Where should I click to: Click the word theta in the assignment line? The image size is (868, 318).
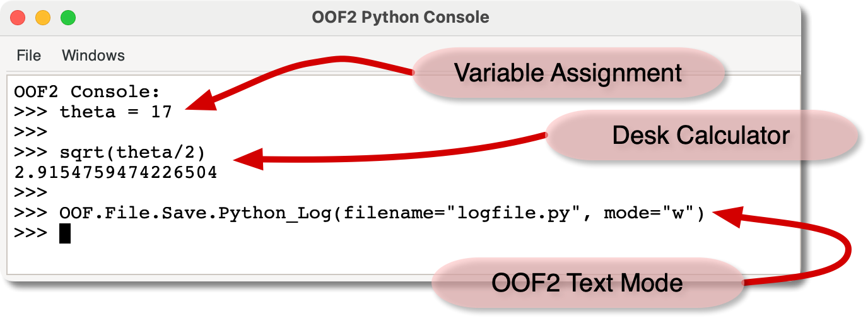point(88,112)
